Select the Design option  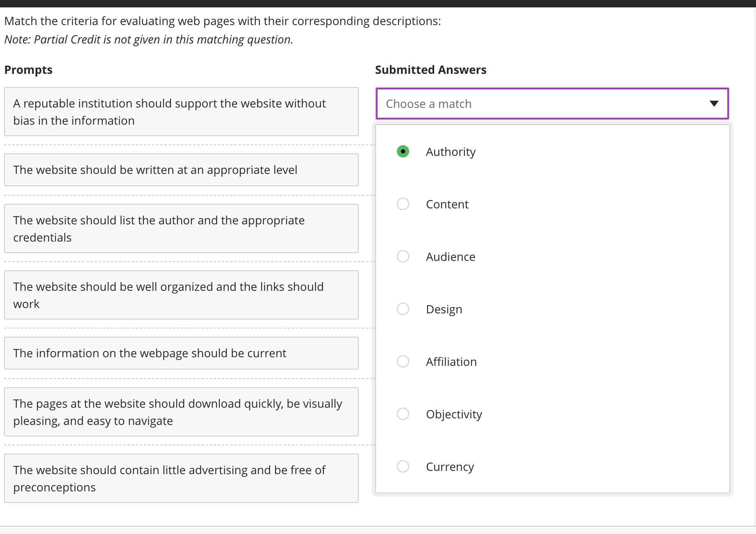(403, 309)
